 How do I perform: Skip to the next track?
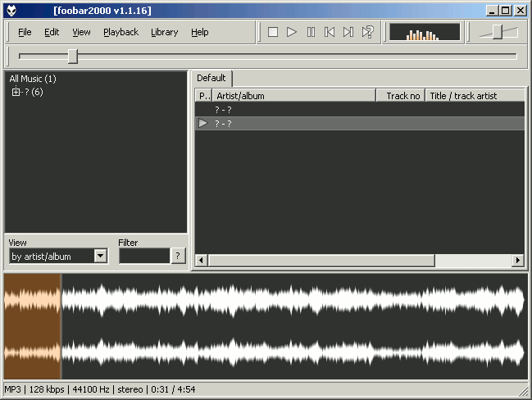pyautogui.click(x=348, y=32)
